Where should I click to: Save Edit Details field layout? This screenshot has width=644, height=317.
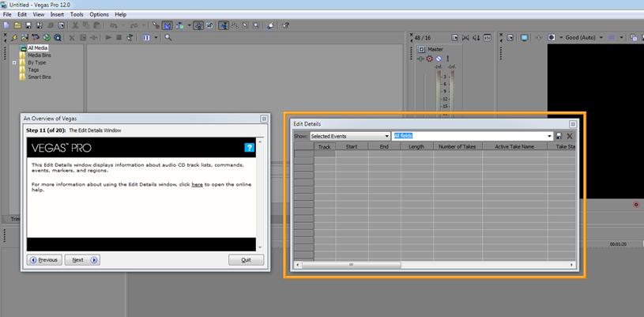559,136
